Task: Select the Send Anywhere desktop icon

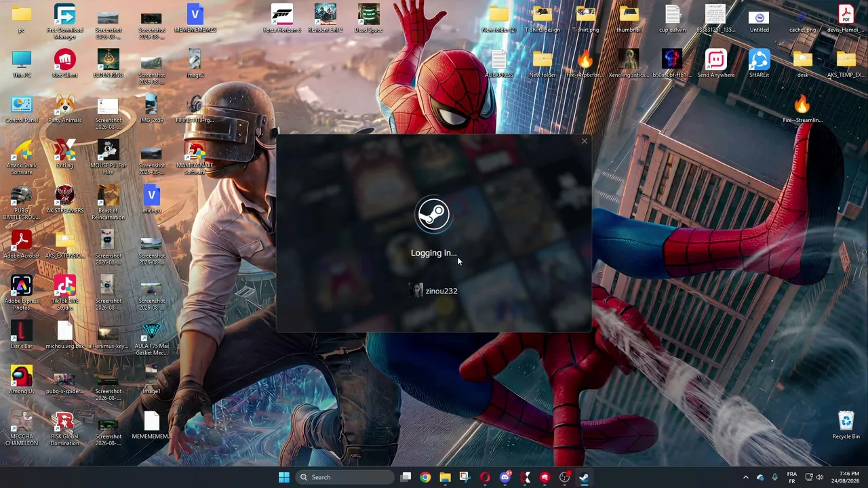Action: click(715, 64)
